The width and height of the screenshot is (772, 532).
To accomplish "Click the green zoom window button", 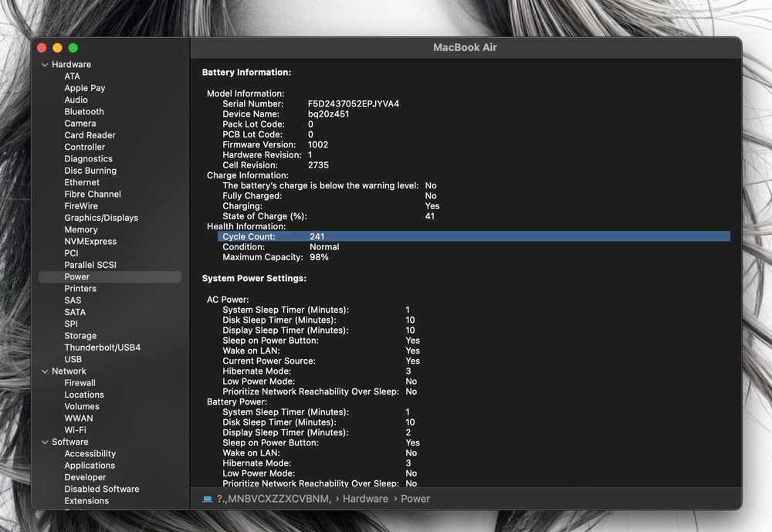I will click(x=73, y=48).
